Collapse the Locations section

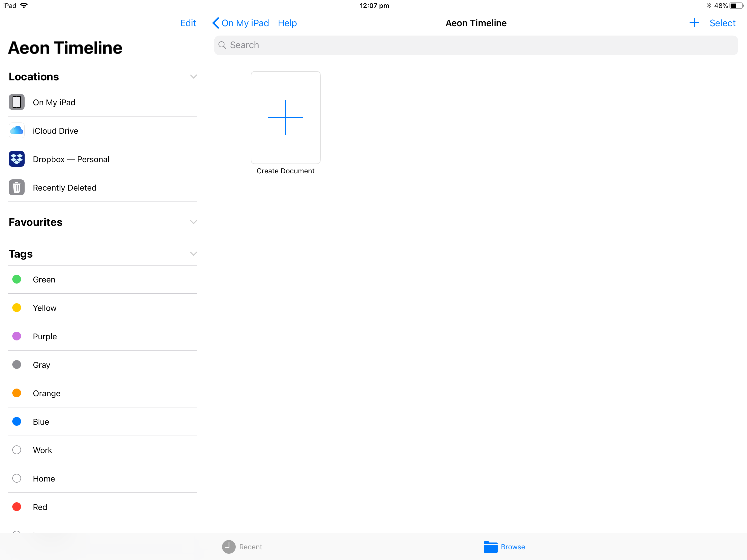192,76
